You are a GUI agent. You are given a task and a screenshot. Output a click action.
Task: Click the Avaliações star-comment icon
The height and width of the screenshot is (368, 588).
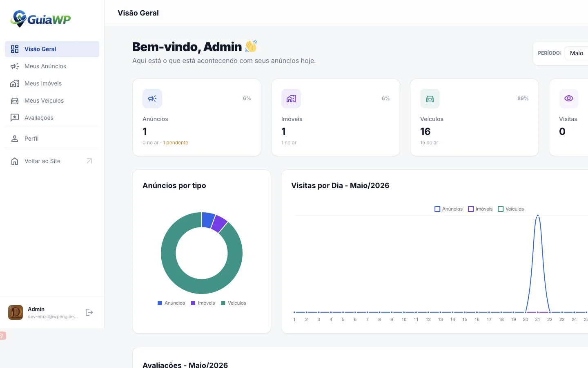pos(15,118)
